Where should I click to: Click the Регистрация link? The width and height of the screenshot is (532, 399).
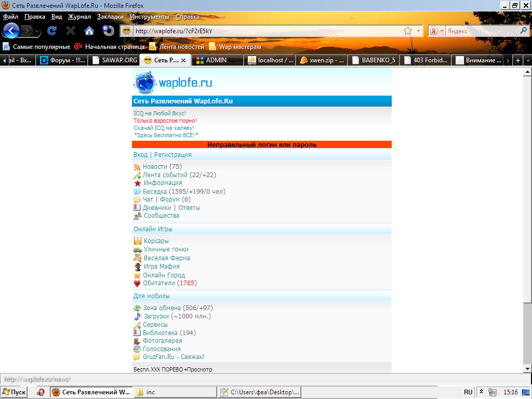[172, 155]
